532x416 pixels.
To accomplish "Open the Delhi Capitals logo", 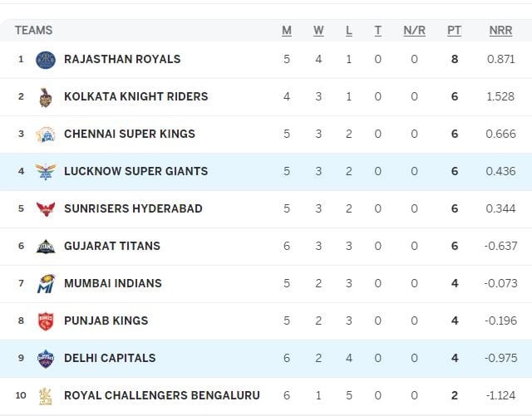I will pyautogui.click(x=46, y=359).
